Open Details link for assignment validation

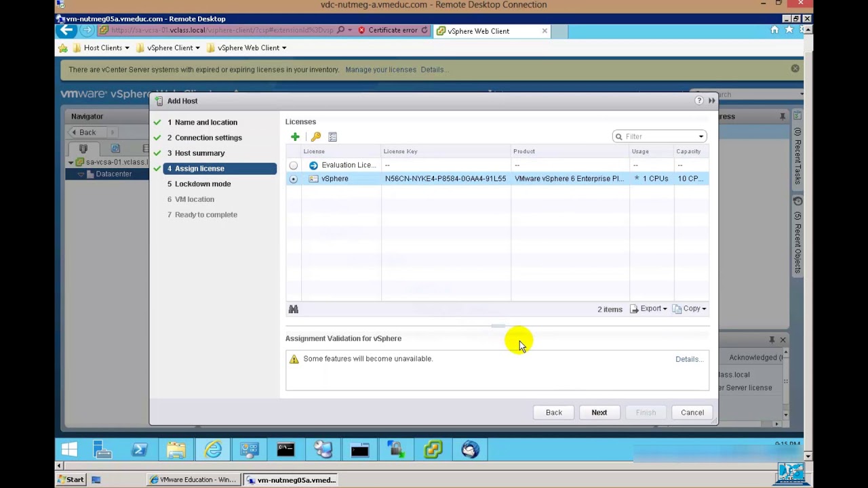(689, 359)
